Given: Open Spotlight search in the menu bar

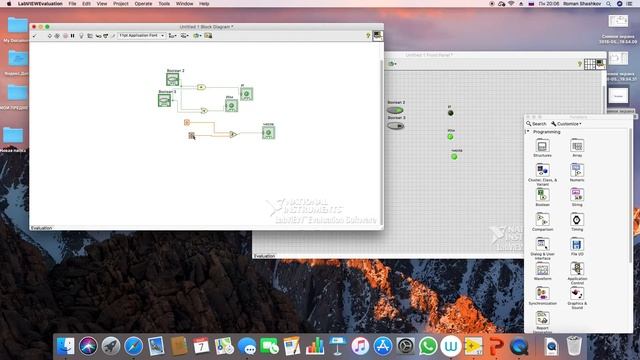Looking at the screenshot, I should pos(609,4).
